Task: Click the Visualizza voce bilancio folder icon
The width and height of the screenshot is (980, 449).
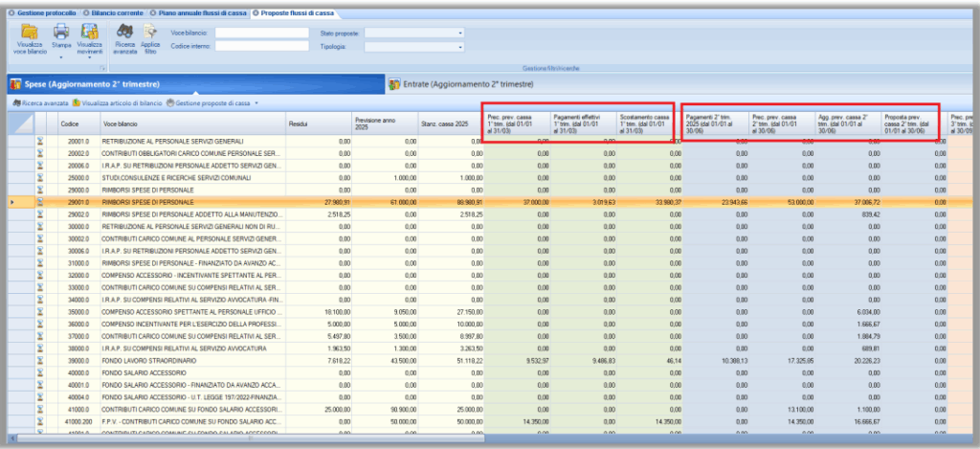Action: 30,34
